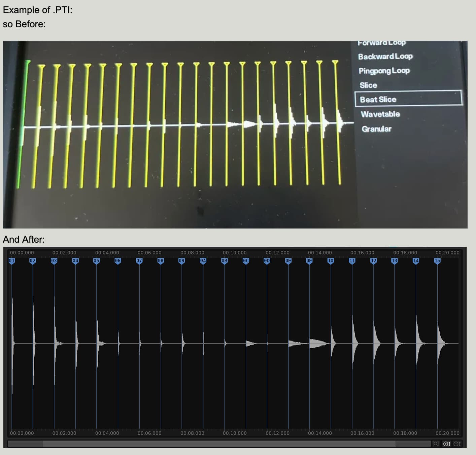Screen dimensions: 476x455
Task: Select slice marker 0A
Action: click(203, 261)
